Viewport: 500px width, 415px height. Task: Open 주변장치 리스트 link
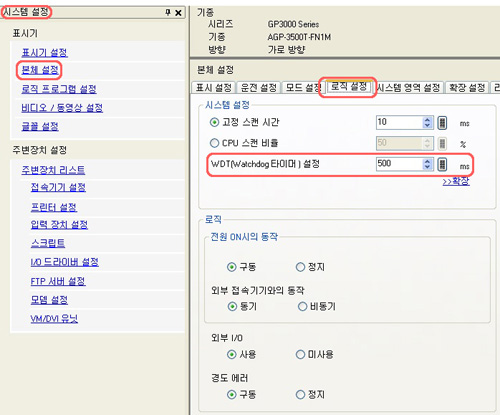[53, 170]
